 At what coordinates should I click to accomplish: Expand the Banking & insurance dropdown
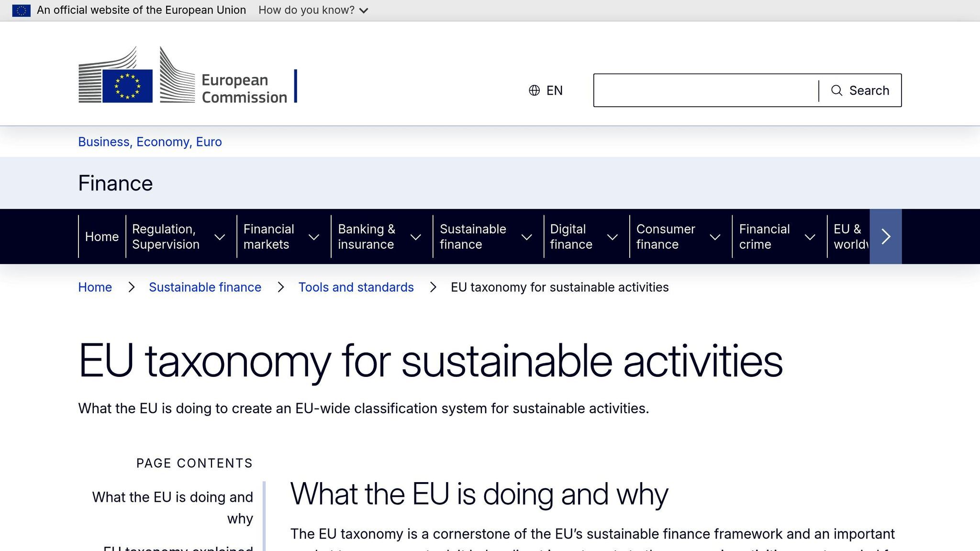tap(415, 237)
